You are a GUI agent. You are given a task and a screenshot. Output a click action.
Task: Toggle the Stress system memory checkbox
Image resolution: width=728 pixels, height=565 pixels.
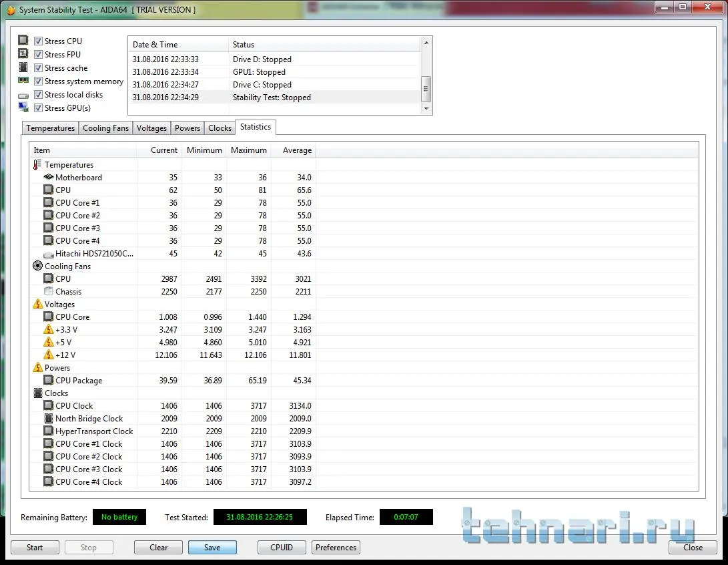coord(38,81)
